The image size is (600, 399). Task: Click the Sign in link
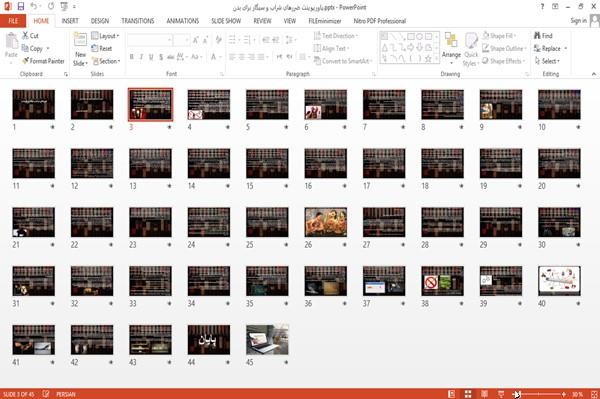[x=578, y=21]
